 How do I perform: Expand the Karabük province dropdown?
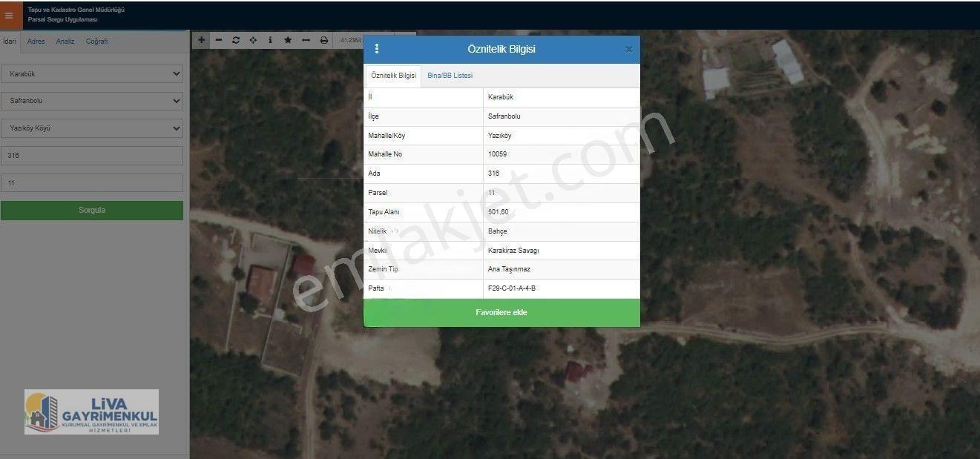(x=92, y=74)
